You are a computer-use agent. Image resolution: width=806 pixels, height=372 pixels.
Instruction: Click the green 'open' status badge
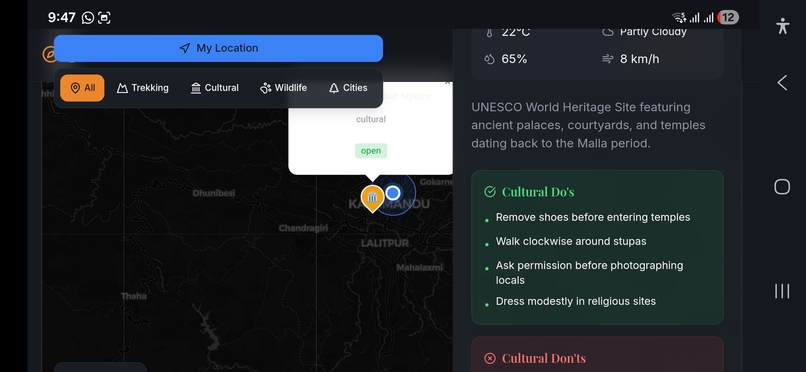371,151
